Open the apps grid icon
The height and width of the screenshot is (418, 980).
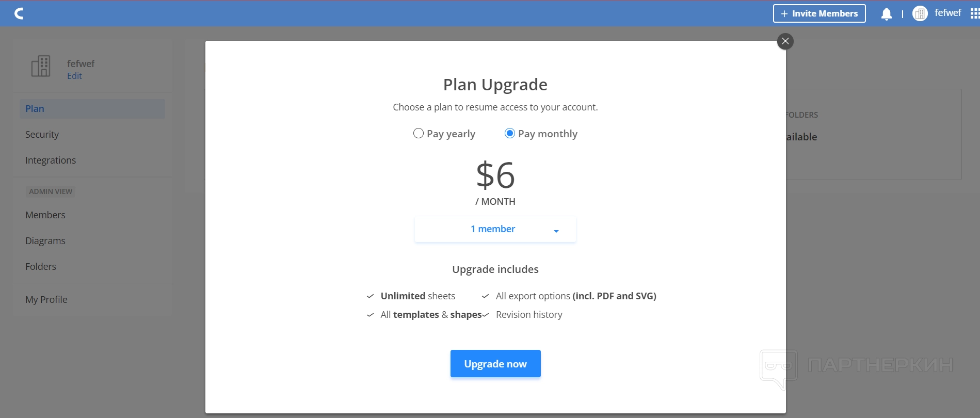tap(974, 14)
